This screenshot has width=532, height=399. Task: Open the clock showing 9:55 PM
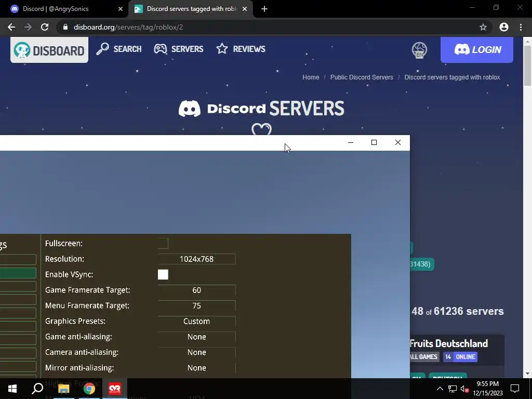click(487, 389)
